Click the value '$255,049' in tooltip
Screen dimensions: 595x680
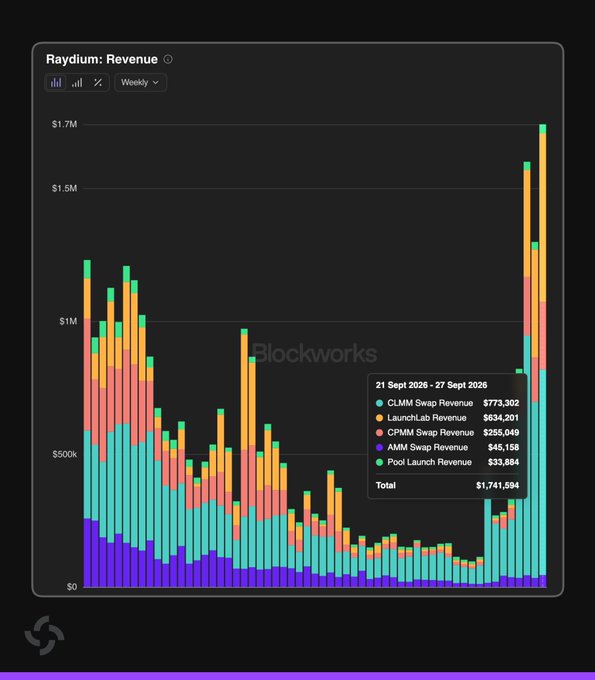pyautogui.click(x=501, y=433)
